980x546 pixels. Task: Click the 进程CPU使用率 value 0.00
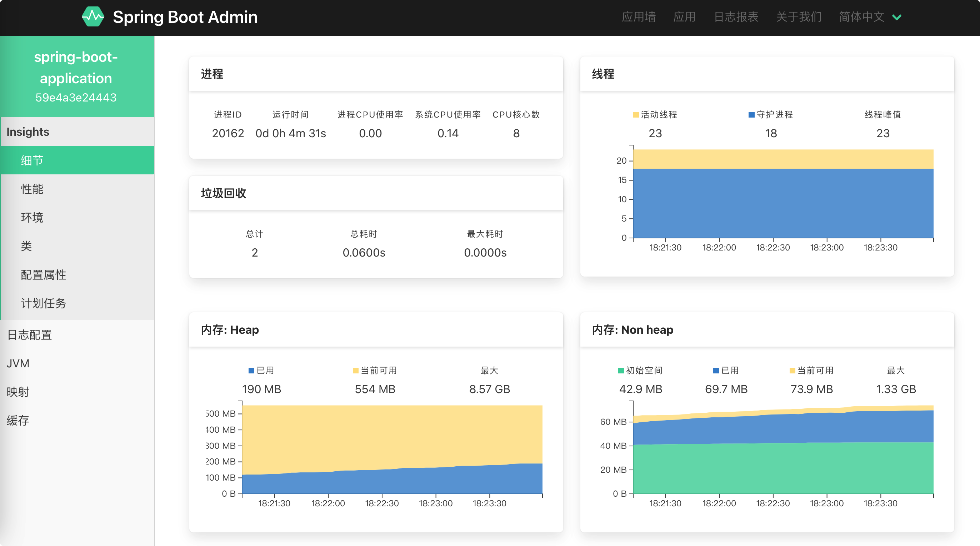[371, 133]
